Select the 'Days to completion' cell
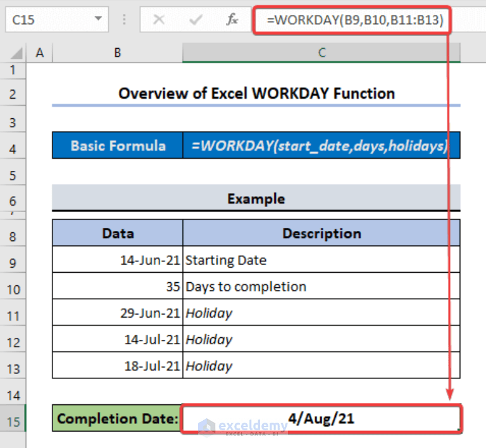Image resolution: width=486 pixels, height=448 pixels. (321, 286)
